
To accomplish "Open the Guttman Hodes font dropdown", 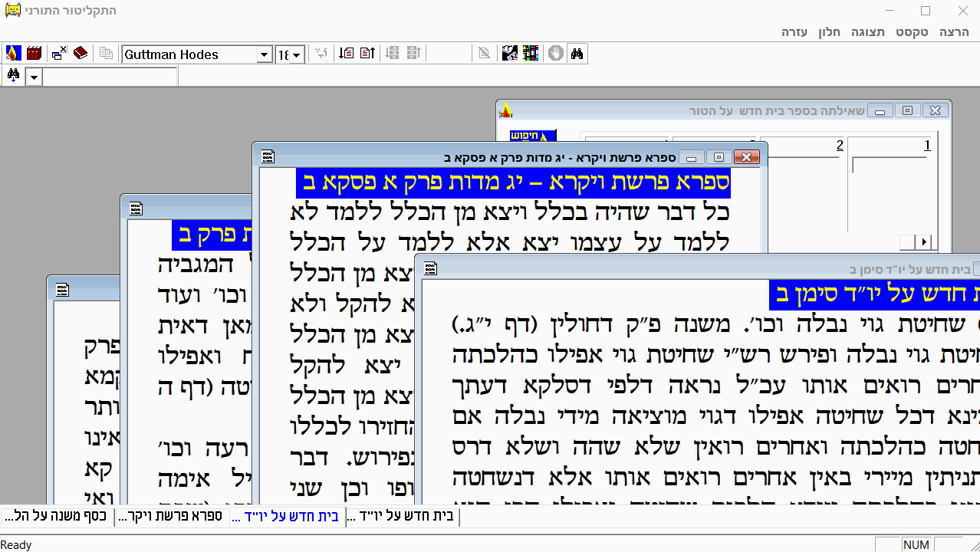I will click(x=265, y=54).
